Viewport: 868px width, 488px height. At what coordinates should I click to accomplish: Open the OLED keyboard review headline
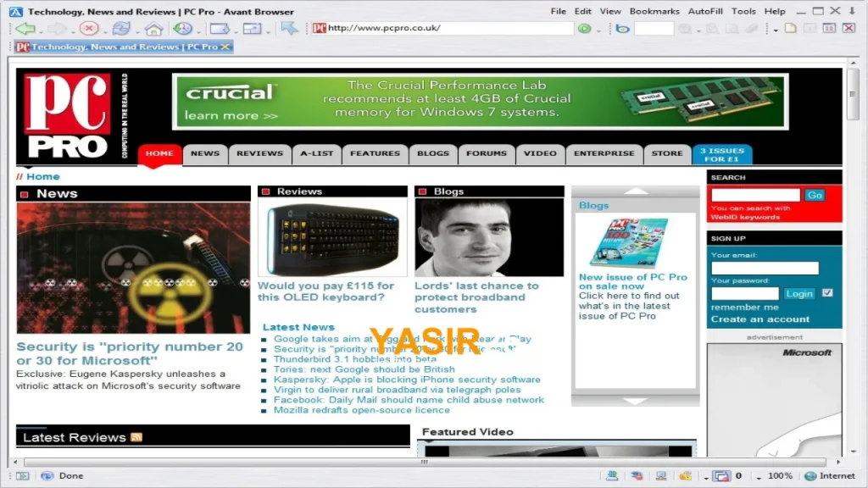point(326,291)
